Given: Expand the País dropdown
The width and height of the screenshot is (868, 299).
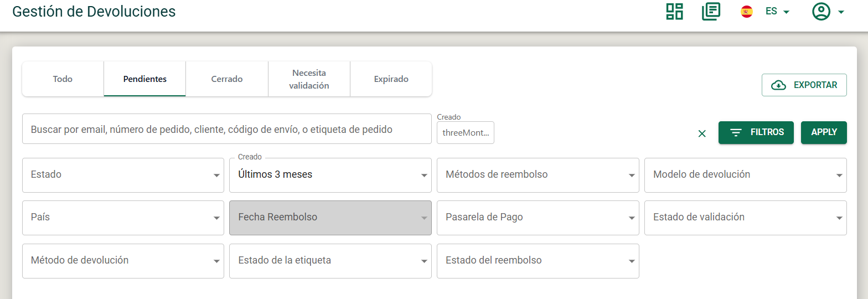Looking at the screenshot, I should 123,218.
